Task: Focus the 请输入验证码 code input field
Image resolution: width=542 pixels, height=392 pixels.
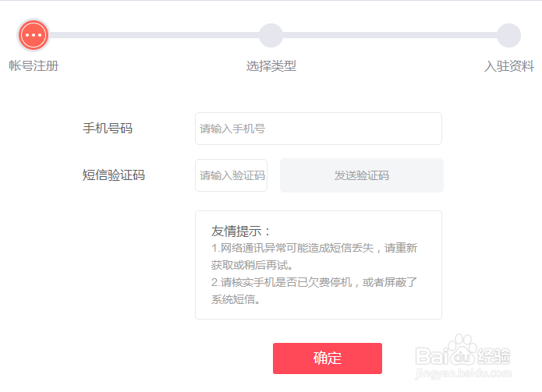Action: click(x=231, y=175)
